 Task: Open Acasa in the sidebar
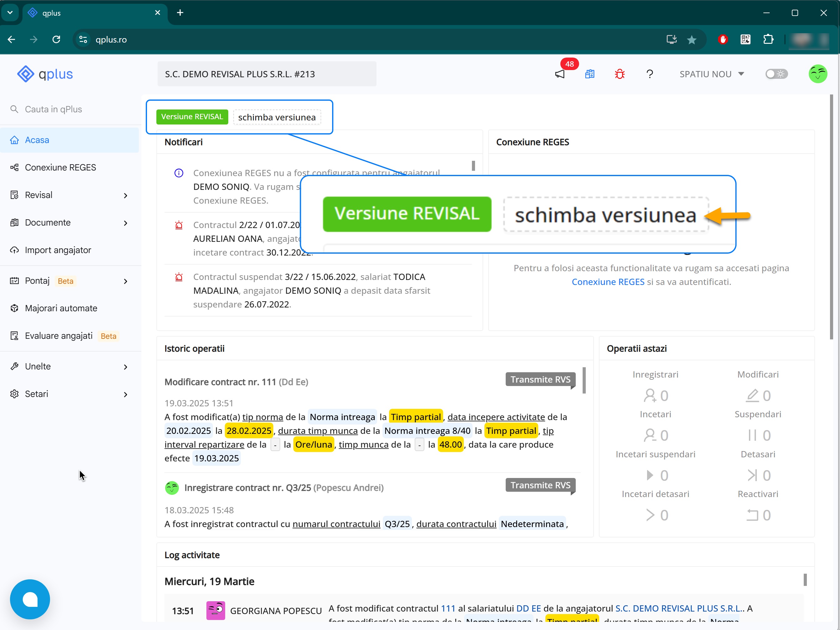[69, 140]
